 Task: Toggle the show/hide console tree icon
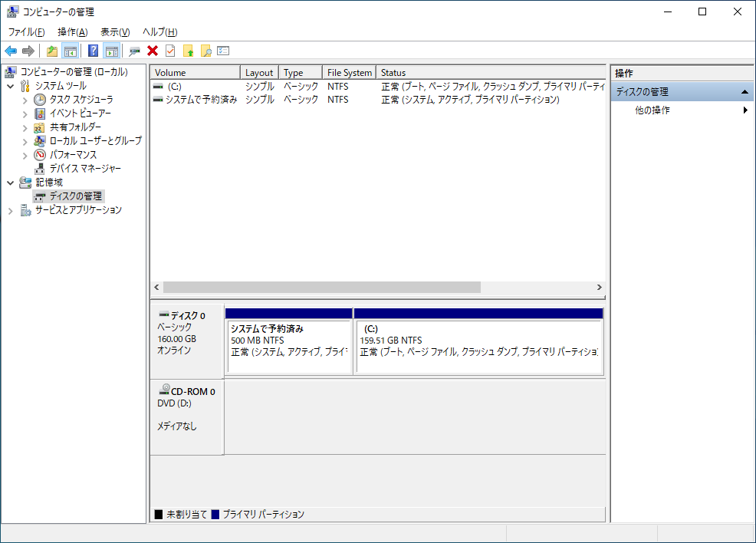pyautogui.click(x=71, y=51)
